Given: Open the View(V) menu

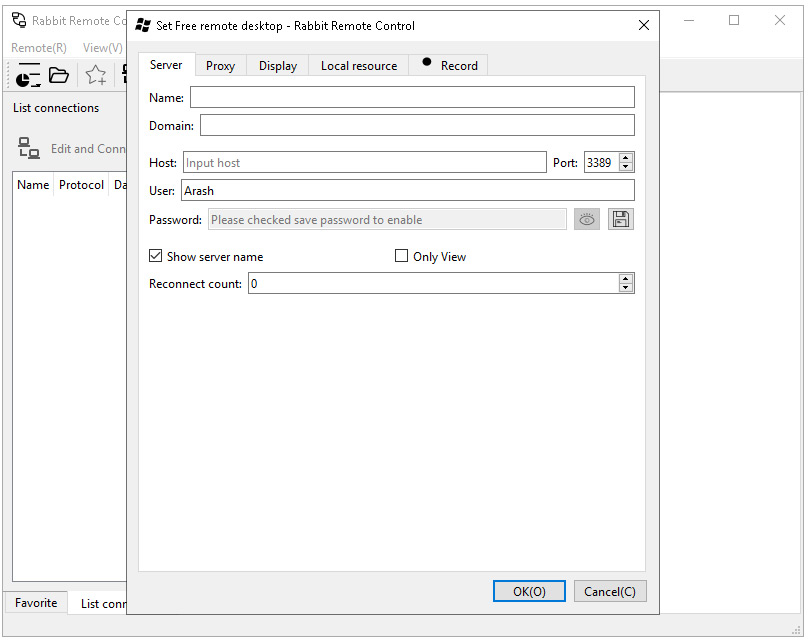Looking at the screenshot, I should (103, 48).
